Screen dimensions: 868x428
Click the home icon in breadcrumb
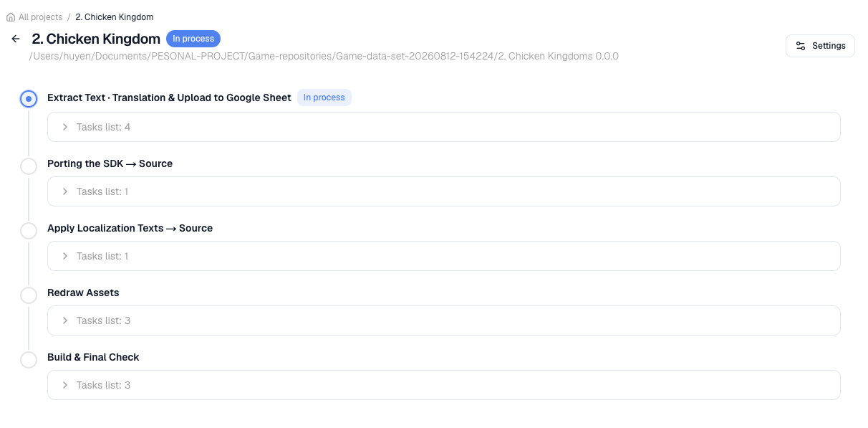(11, 17)
